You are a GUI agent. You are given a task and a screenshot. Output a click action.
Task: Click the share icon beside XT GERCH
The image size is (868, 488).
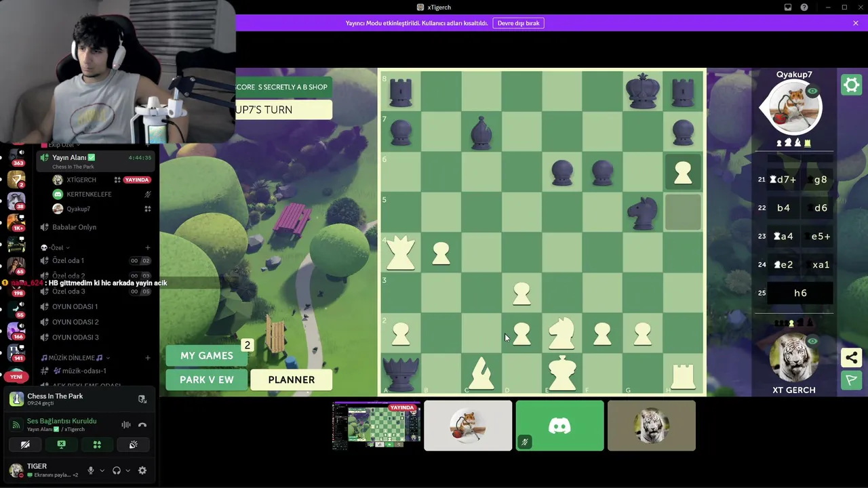tap(851, 357)
